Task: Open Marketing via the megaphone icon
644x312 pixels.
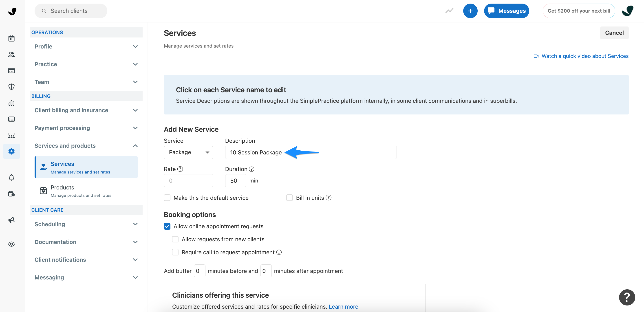Action: [x=11, y=220]
